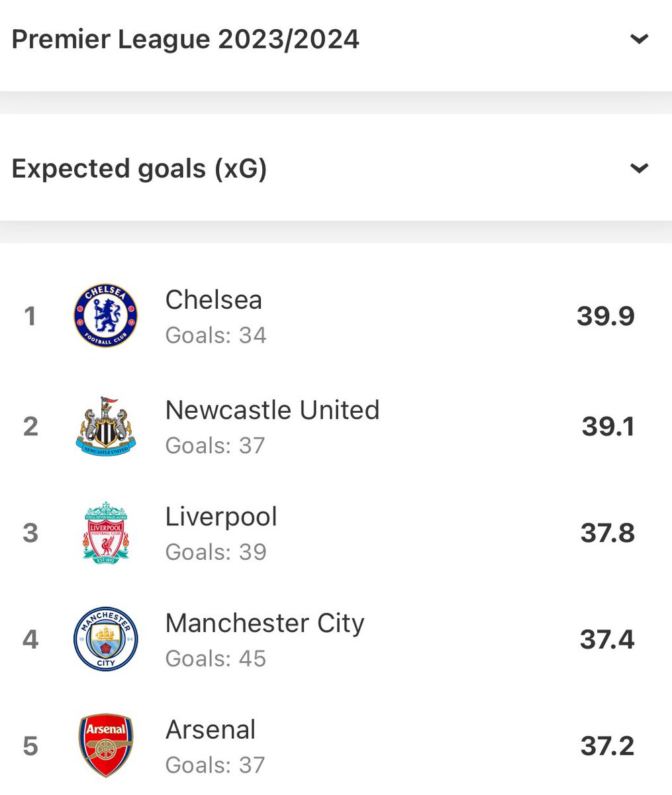This screenshot has height=795, width=672.
Task: Select Manchester City's Goals: 45 text
Action: 215,659
